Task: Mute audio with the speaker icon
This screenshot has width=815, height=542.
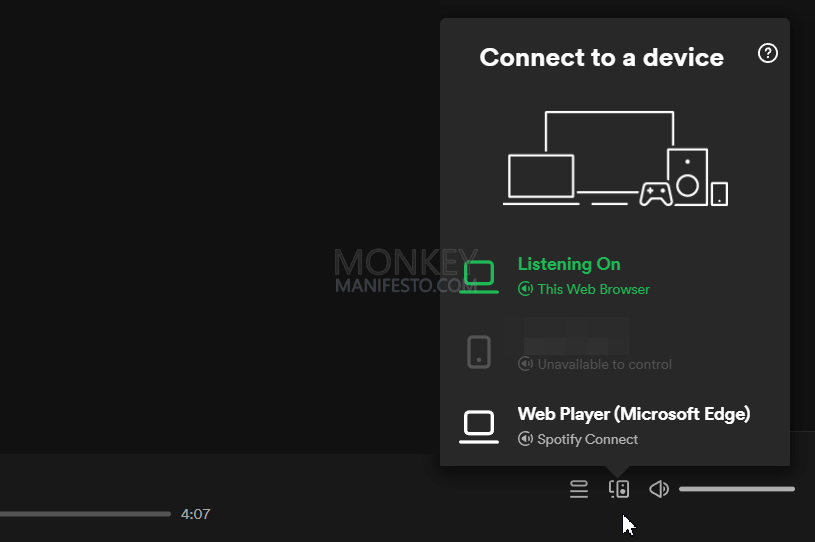Action: 659,489
